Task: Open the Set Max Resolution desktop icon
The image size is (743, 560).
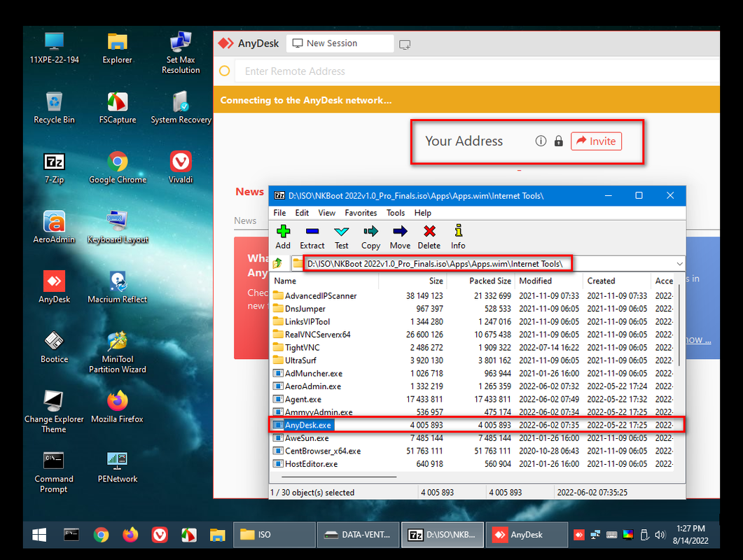Action: 181,53
